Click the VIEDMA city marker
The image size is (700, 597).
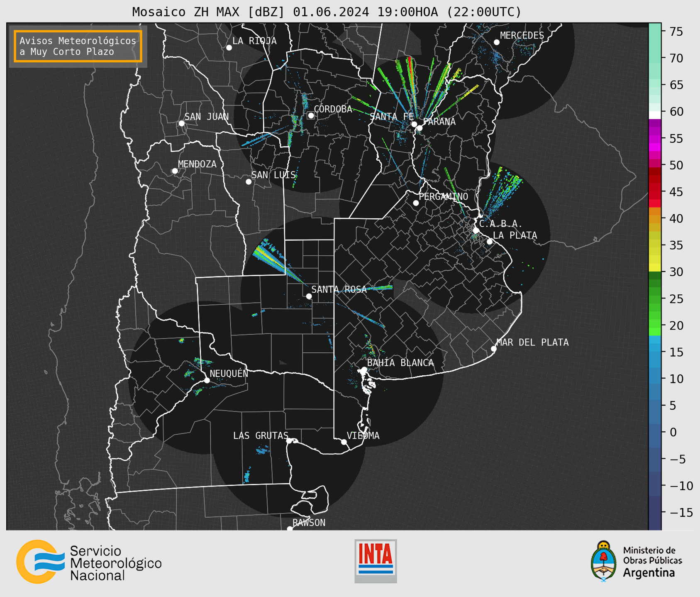(x=344, y=442)
